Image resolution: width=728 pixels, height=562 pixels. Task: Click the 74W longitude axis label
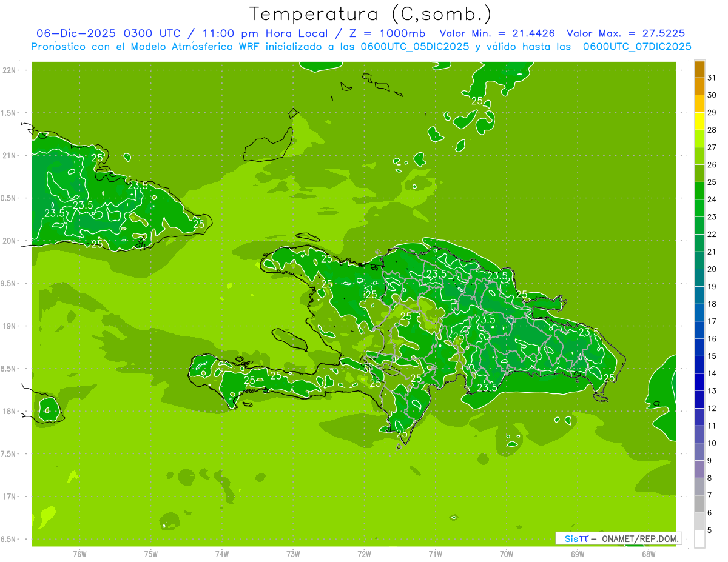222,554
